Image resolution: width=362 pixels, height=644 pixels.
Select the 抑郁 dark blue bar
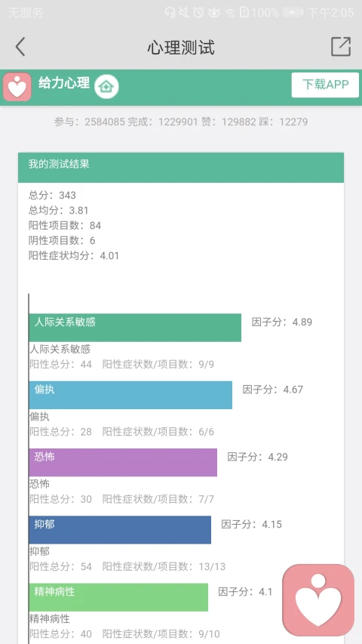[120, 530]
